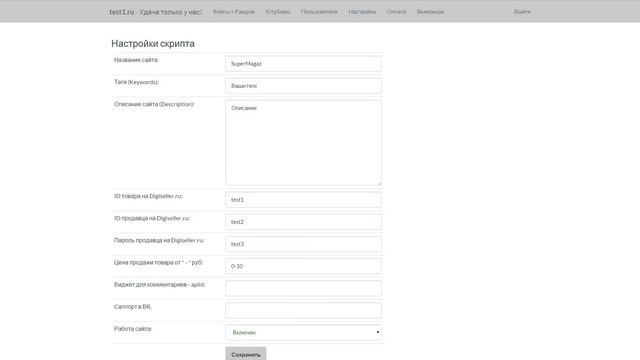Click the seller password field test3

(x=303, y=244)
